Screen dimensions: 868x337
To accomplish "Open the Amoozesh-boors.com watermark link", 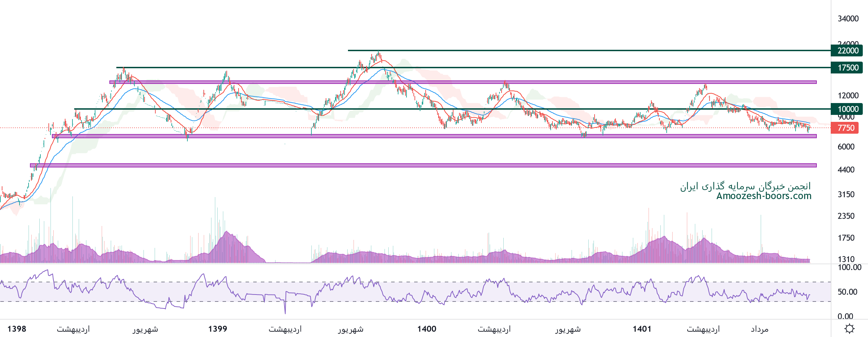I will (764, 196).
